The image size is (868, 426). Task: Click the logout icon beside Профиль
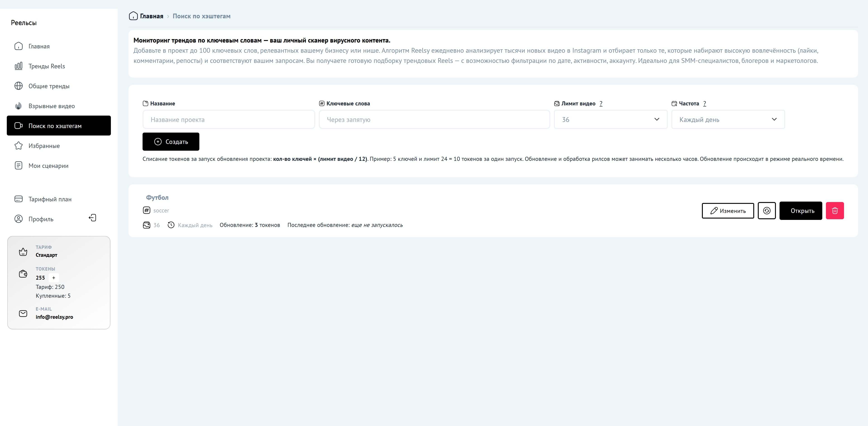click(x=92, y=218)
